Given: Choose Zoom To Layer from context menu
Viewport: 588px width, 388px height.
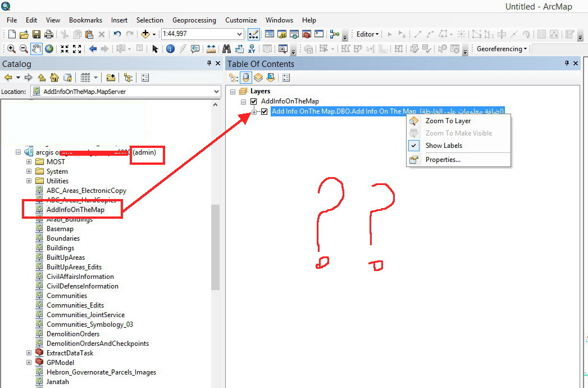Looking at the screenshot, I should pyautogui.click(x=448, y=121).
